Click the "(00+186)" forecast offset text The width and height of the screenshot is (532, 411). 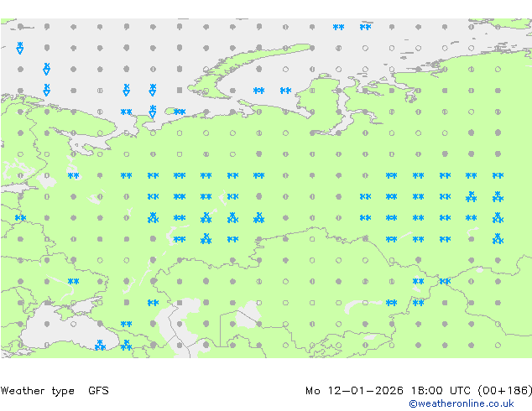point(505,391)
